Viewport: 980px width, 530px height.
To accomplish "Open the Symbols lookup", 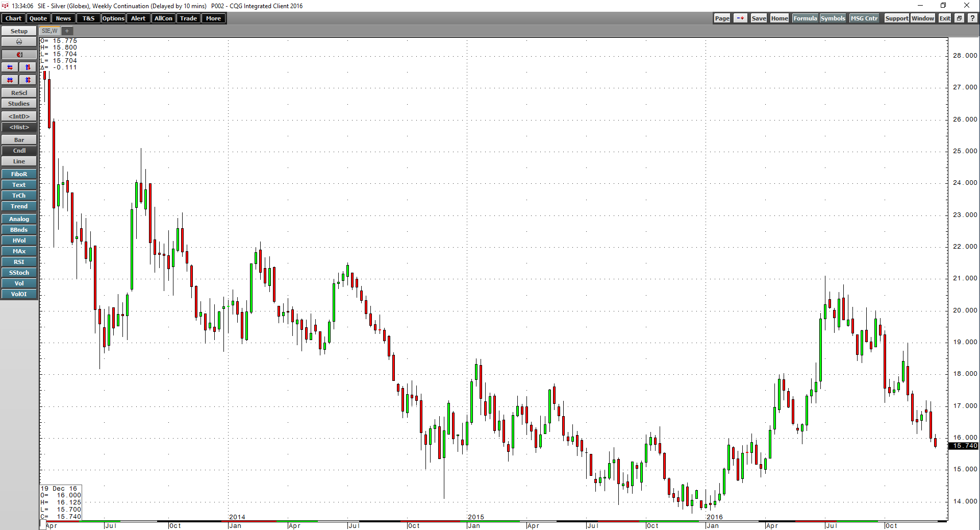I will pos(833,18).
